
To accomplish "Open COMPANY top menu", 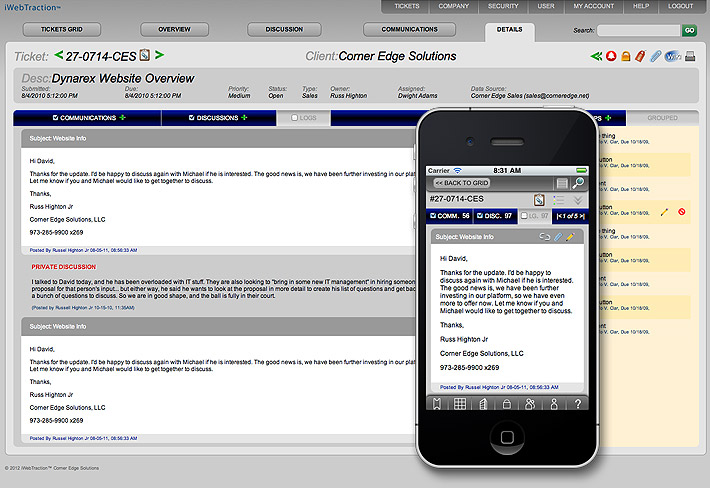I will (454, 6).
